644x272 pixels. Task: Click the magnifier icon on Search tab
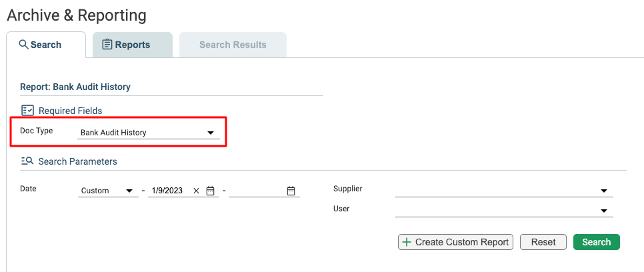tap(24, 45)
